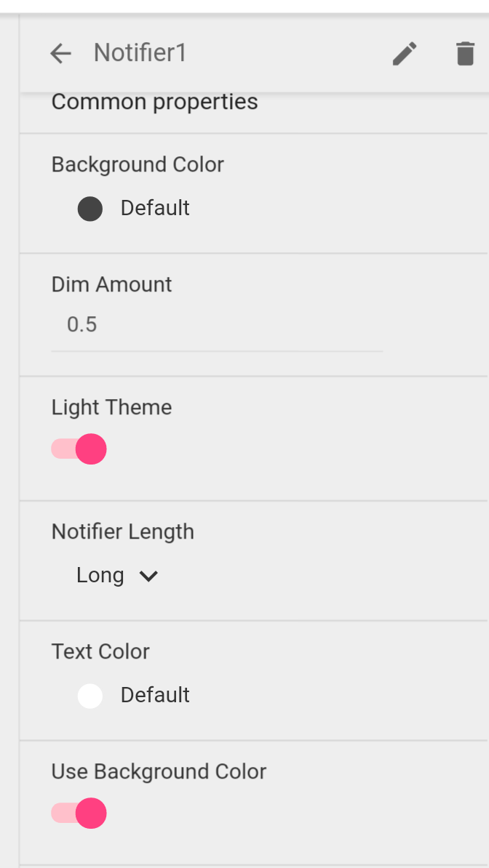
Task: Click the chevron beside Long
Action: click(148, 576)
